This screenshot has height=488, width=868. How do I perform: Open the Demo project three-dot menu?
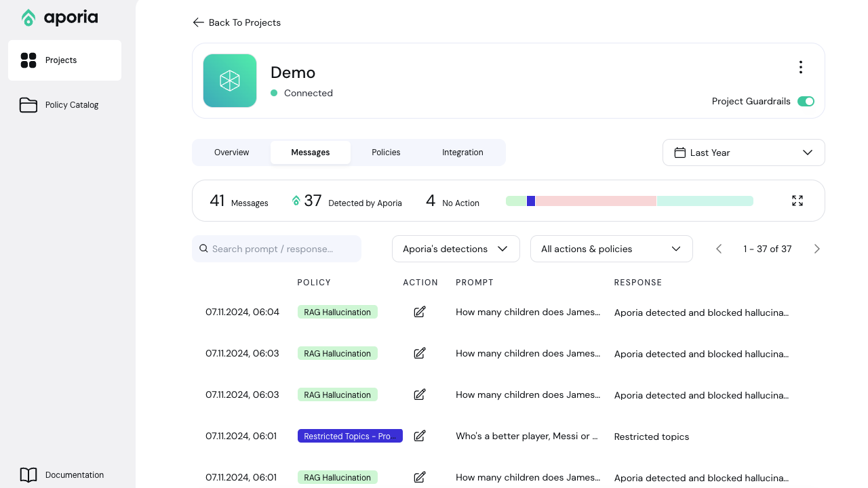(801, 67)
